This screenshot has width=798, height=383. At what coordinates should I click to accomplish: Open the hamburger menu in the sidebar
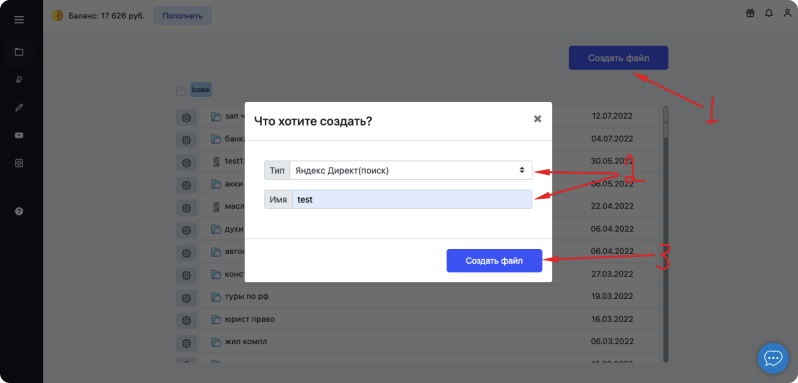pos(19,20)
